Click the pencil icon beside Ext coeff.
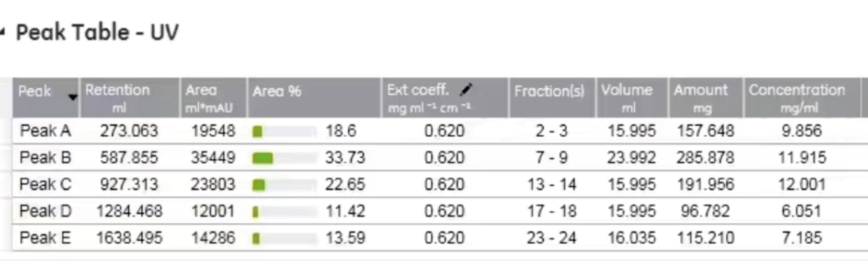The image size is (868, 261). (x=466, y=90)
